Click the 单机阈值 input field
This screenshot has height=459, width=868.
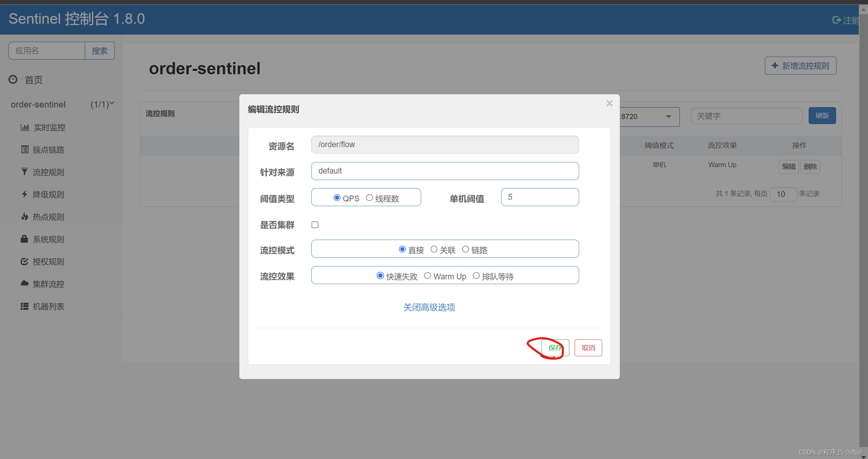[540, 197]
